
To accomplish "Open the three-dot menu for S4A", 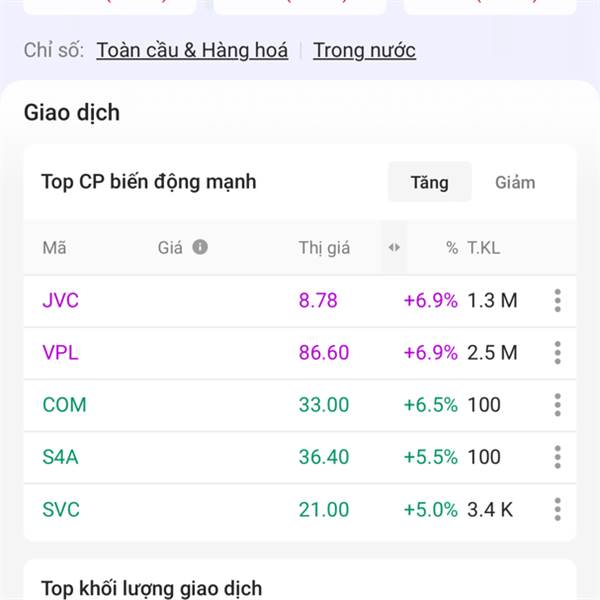I will click(557, 457).
